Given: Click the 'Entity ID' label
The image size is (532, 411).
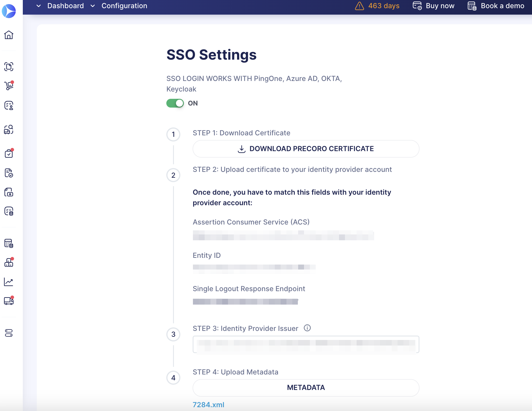Looking at the screenshot, I should pos(207,255).
